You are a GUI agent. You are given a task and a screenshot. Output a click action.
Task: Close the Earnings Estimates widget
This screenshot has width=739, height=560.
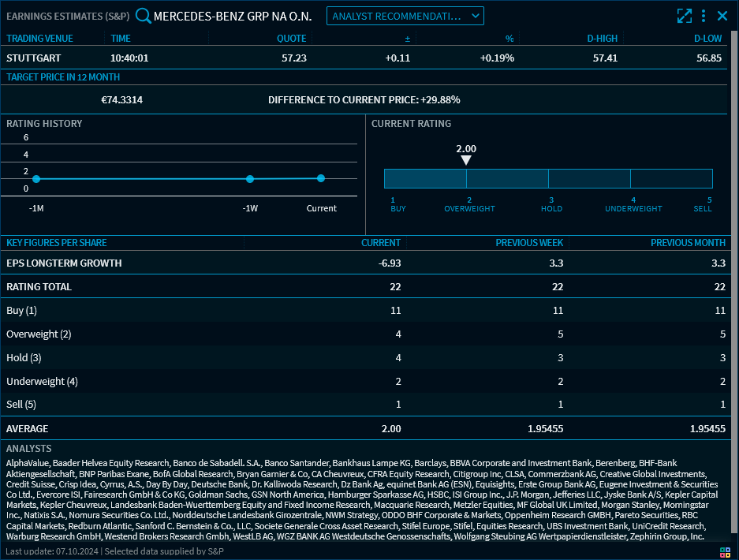pyautogui.click(x=722, y=16)
